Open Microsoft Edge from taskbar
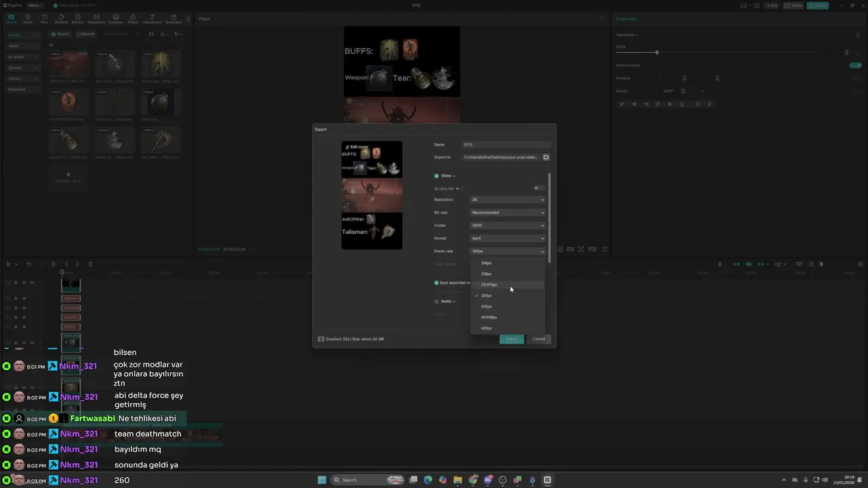Image resolution: width=868 pixels, height=488 pixels. pyautogui.click(x=428, y=480)
